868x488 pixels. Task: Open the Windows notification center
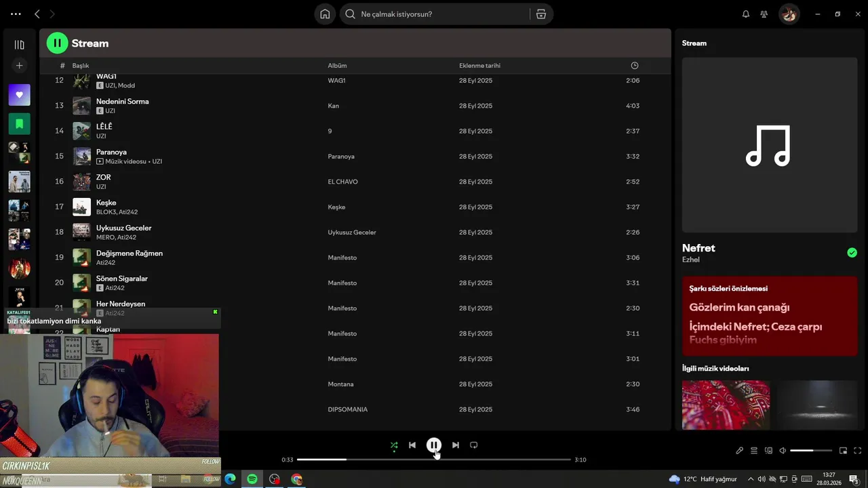coord(854,479)
